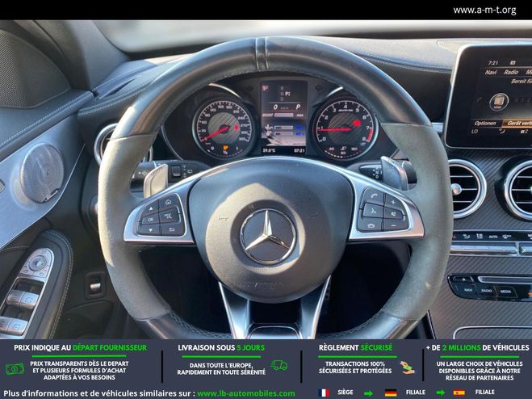Select the round phone device icon on the display
This screenshot has height=399, width=532.
click(499, 102)
